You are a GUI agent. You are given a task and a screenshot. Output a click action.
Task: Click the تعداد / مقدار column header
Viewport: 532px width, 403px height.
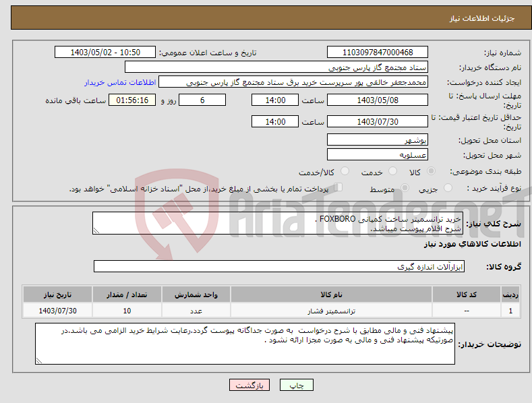(x=127, y=294)
